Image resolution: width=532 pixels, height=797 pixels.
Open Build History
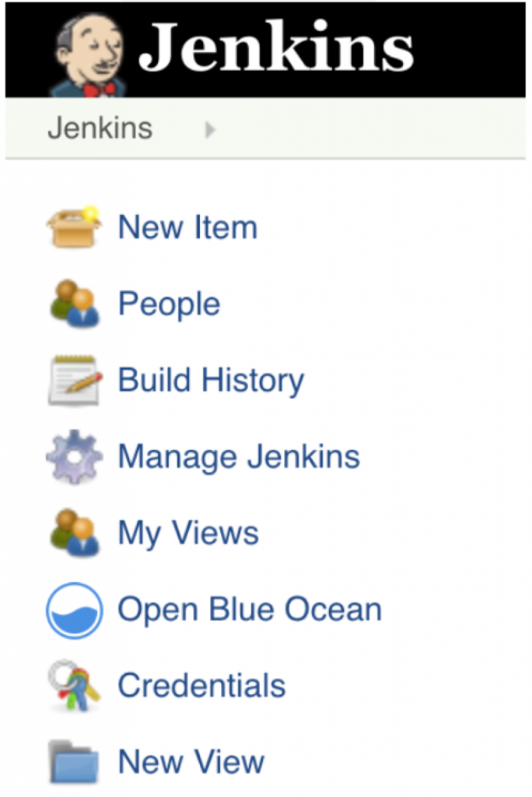[210, 379]
